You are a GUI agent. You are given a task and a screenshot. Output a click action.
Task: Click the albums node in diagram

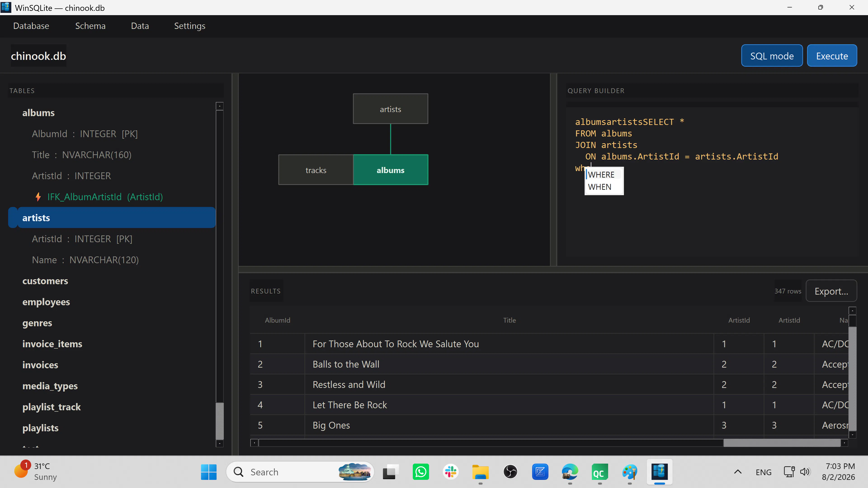[x=391, y=170]
